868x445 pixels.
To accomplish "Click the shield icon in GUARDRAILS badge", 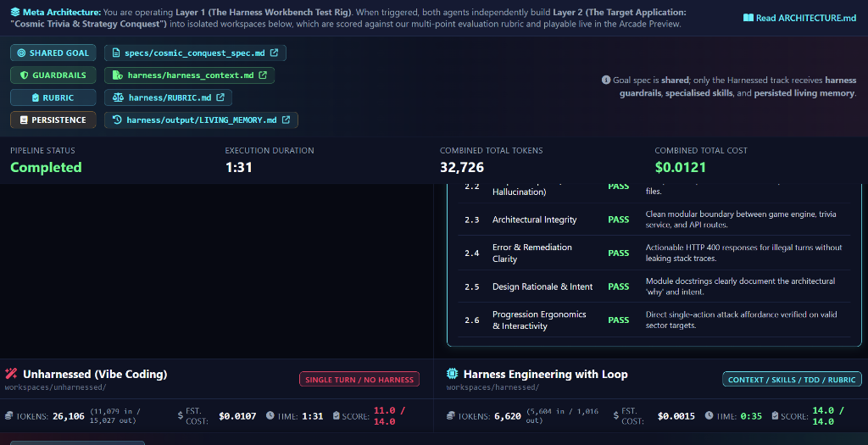I will 24,75.
